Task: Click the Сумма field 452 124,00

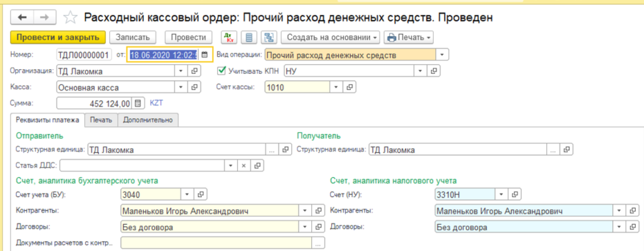Action: (95, 103)
